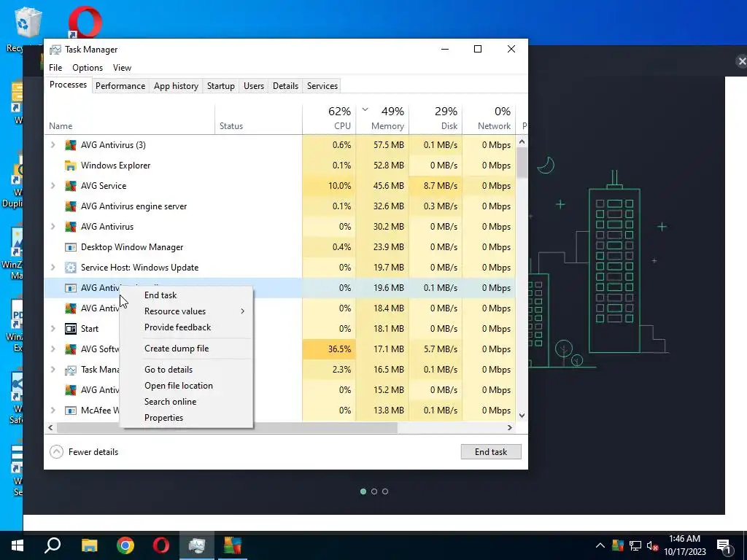
Task: Click the taskbar clock showing 1:46 AM
Action: tap(684, 545)
